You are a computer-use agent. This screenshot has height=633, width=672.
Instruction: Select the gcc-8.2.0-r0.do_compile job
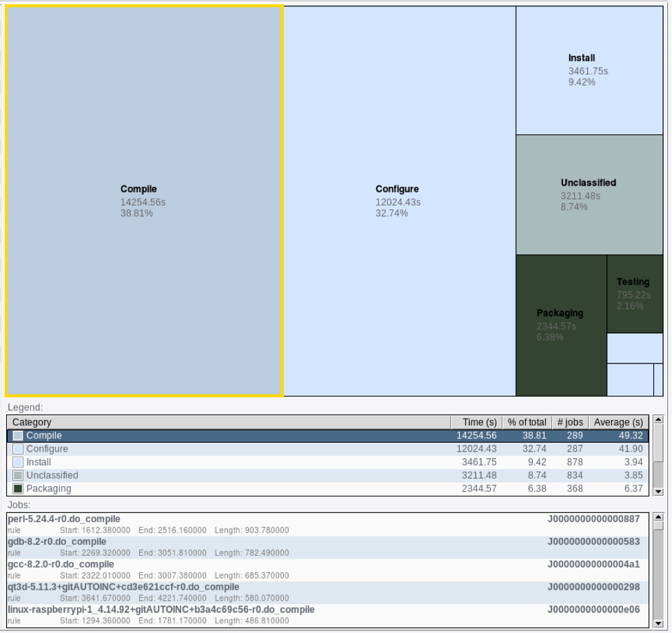pos(328,570)
